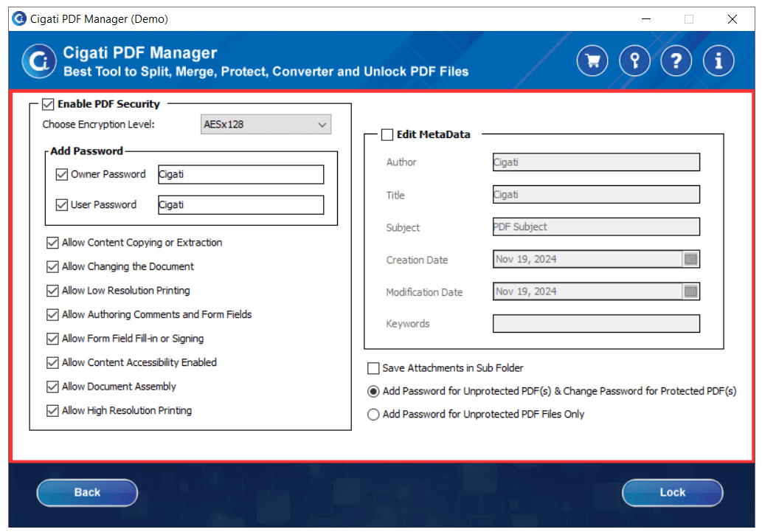Toggle Allow Authoring Comments and Form Fields
Image resolution: width=762 pixels, height=532 pixels.
click(x=52, y=314)
